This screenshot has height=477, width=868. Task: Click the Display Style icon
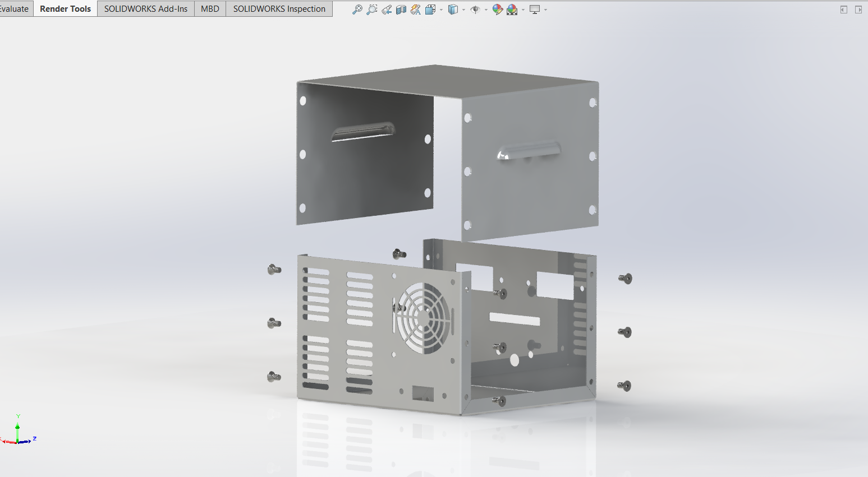(453, 10)
